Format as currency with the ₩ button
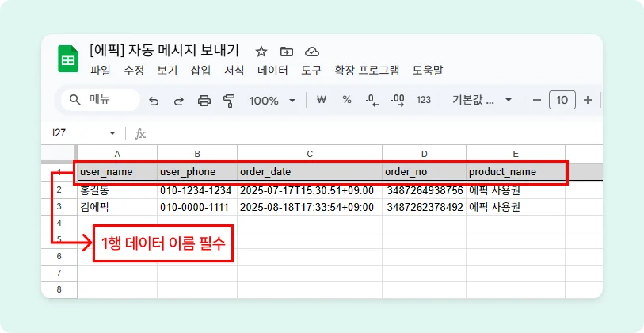 click(x=322, y=100)
